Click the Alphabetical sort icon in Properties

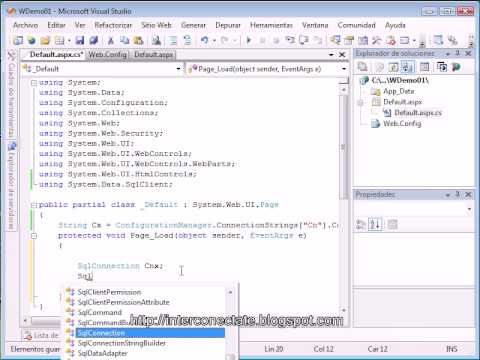[375, 224]
